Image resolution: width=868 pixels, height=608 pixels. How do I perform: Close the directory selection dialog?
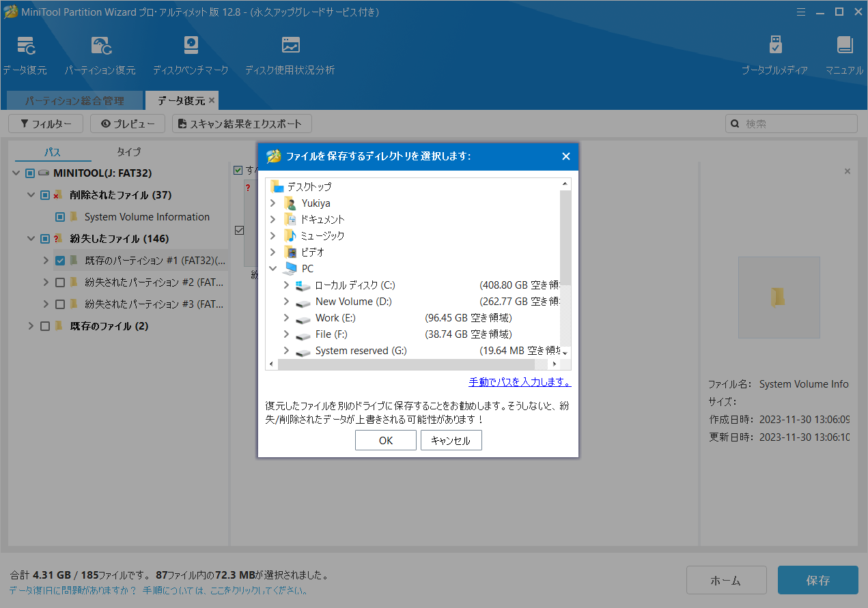[x=565, y=156]
